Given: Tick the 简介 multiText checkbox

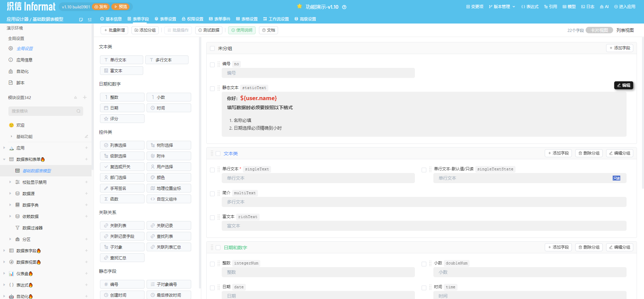Looking at the screenshot, I should point(212,194).
